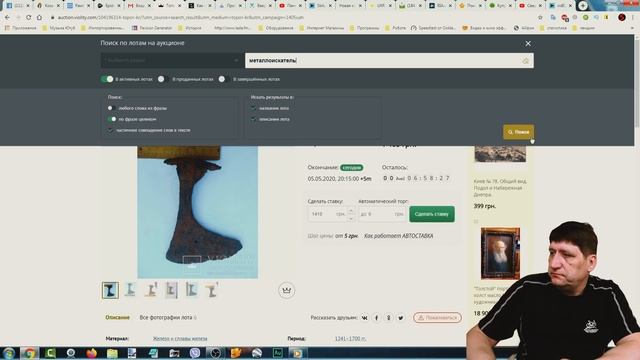Bookmark this page with the star icon
The image size is (640, 360).
540,18
